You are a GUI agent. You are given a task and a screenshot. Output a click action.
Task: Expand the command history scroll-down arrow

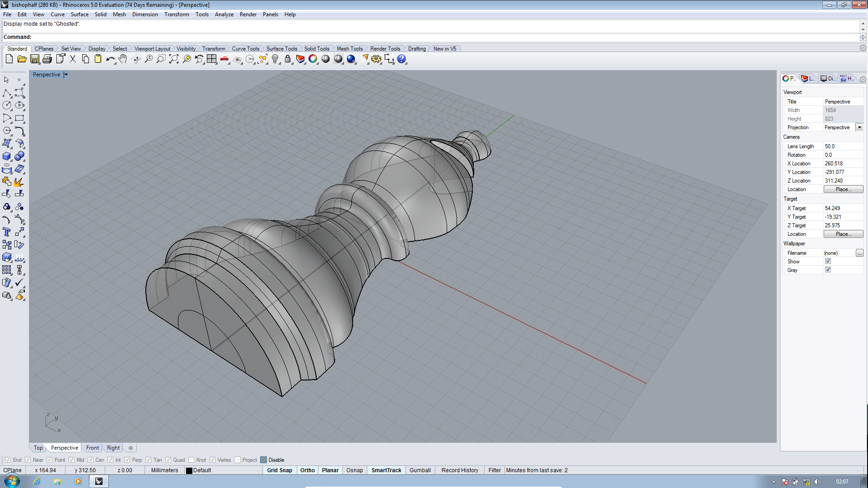pos(863,30)
